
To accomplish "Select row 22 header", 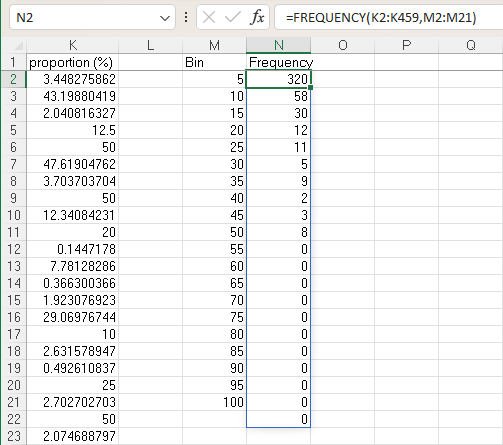I will coord(13,419).
